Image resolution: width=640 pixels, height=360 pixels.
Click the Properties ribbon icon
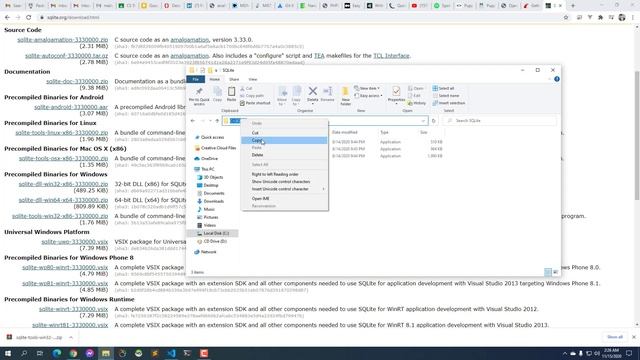coord(396,94)
